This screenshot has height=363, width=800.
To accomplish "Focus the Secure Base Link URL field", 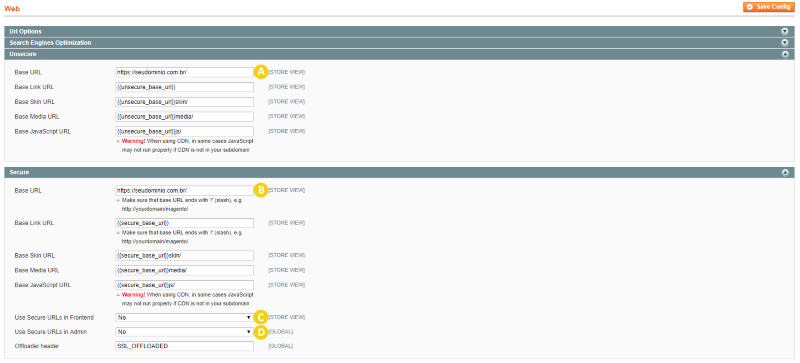I will point(185,223).
